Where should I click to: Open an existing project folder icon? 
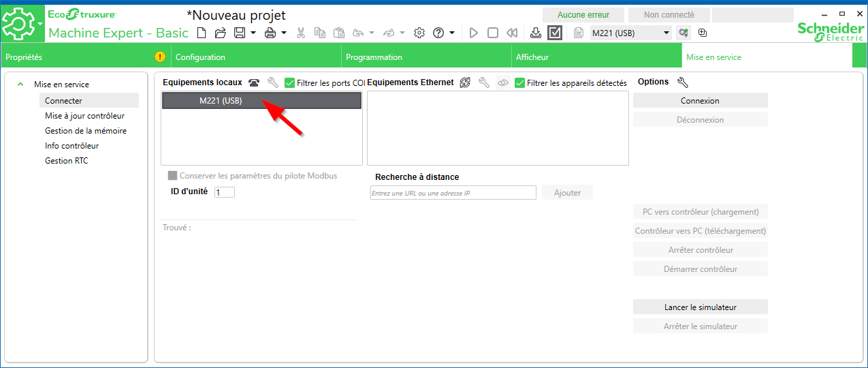220,33
